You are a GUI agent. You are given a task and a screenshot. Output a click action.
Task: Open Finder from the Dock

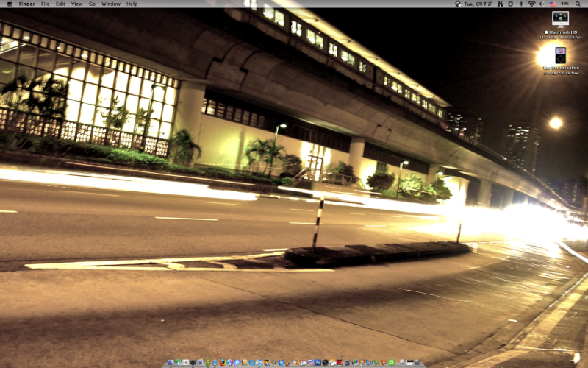pyautogui.click(x=171, y=362)
